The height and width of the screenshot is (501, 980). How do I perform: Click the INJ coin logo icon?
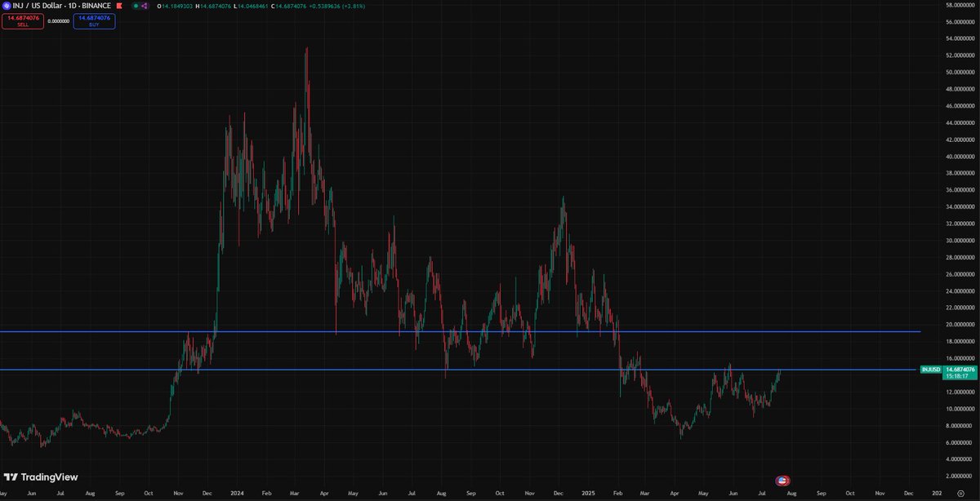pyautogui.click(x=6, y=6)
